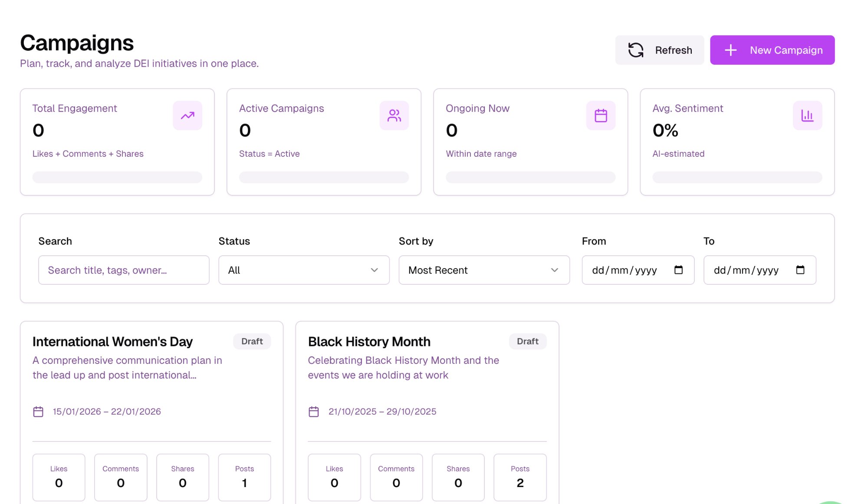Click the calendar icon beside 21/10/2025 dates
The height and width of the screenshot is (504, 868).
pos(314,412)
